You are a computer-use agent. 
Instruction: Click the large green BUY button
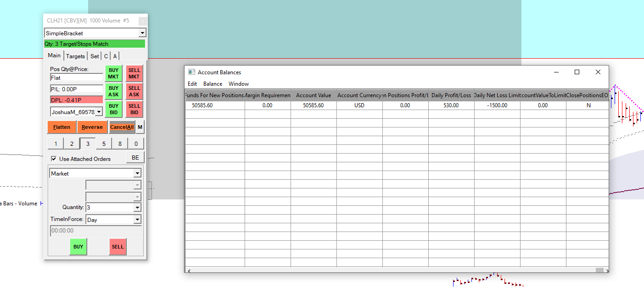[78, 247]
